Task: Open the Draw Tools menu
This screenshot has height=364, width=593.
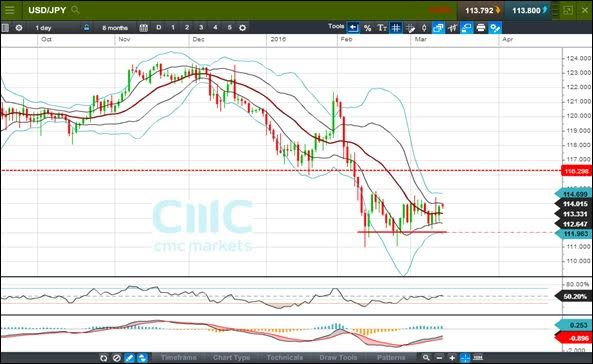Action: (x=338, y=358)
